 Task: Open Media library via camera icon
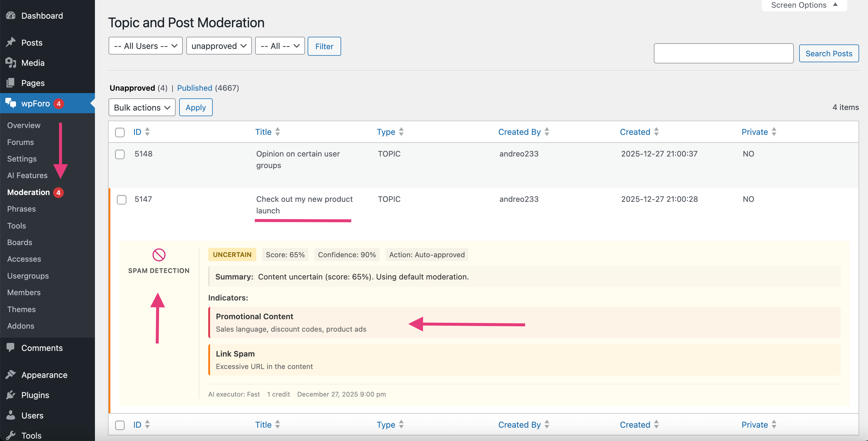pyautogui.click(x=11, y=62)
